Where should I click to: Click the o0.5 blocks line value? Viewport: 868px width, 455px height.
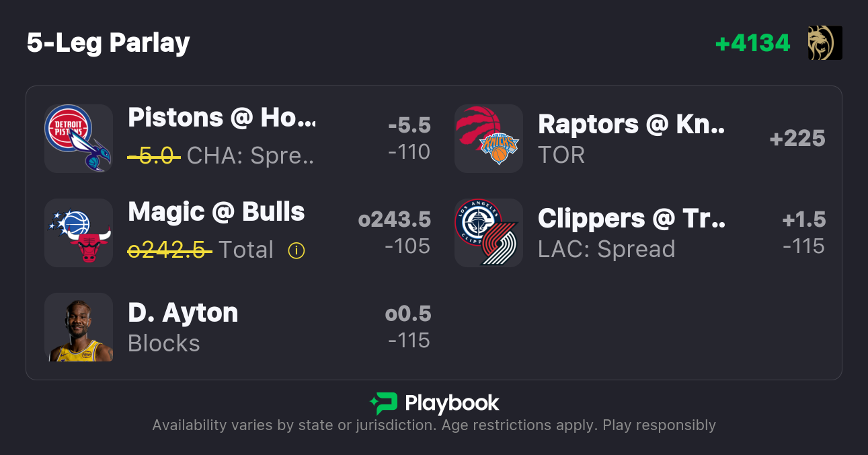point(408,314)
